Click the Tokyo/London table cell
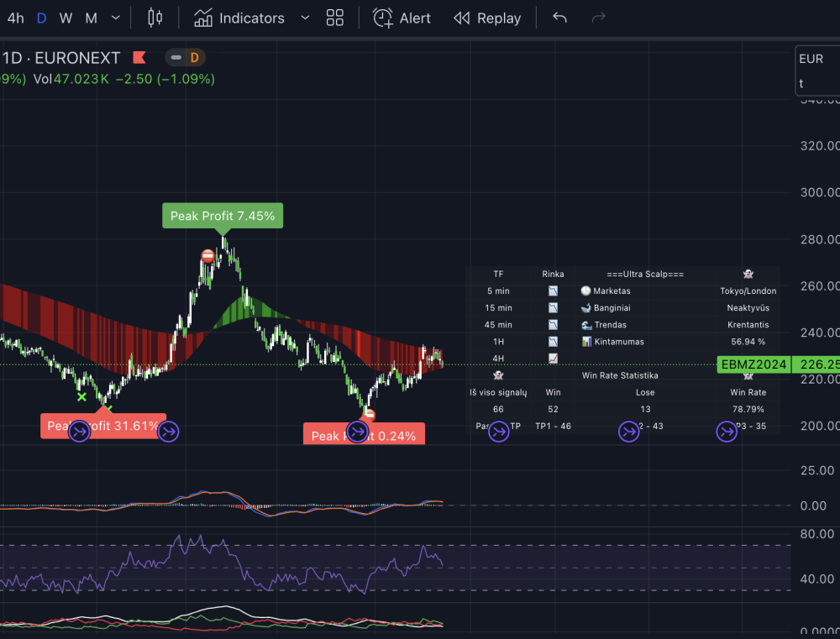The image size is (840, 639). click(x=748, y=291)
